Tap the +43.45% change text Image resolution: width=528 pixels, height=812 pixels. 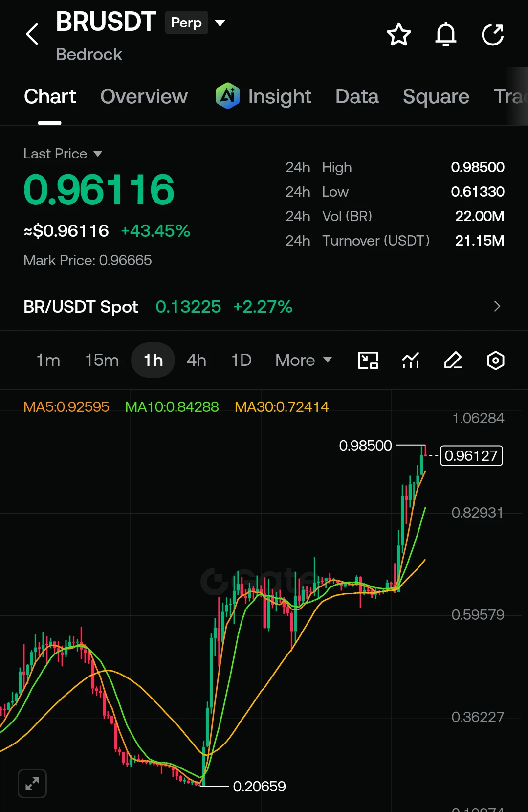click(x=155, y=231)
